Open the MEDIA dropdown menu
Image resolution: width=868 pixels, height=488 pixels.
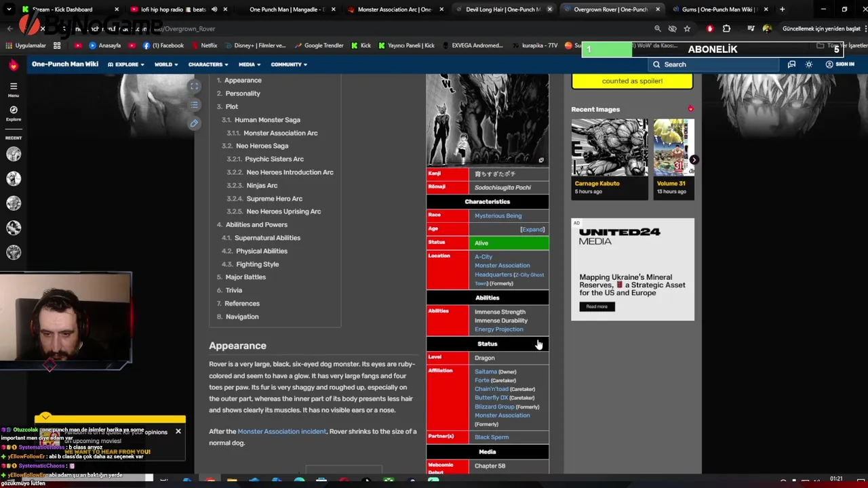pos(250,64)
